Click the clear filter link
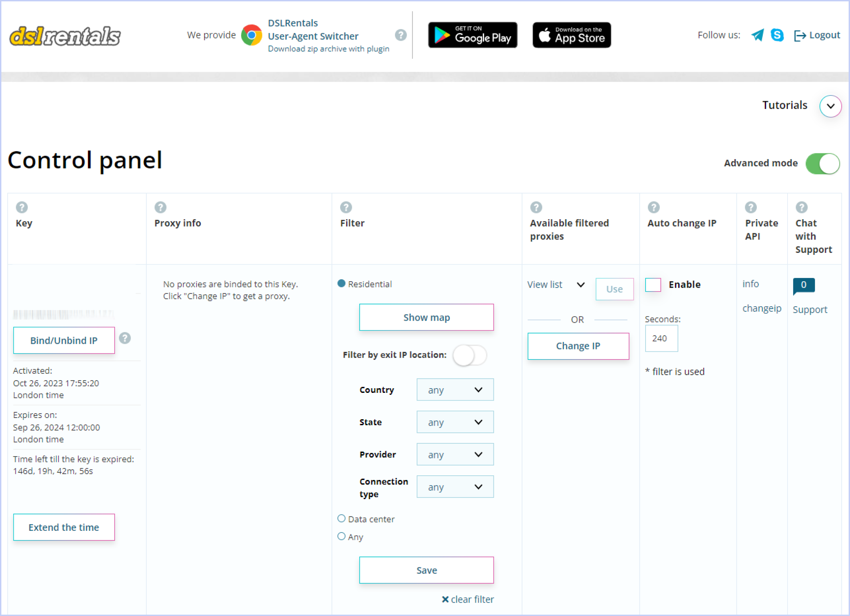The width and height of the screenshot is (850, 616). pos(468,600)
